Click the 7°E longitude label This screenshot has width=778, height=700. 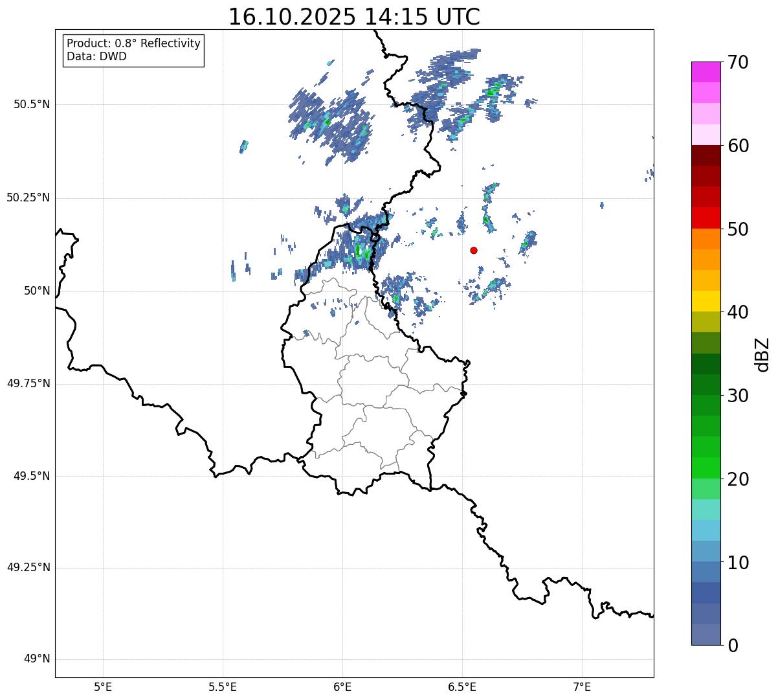[x=582, y=687]
